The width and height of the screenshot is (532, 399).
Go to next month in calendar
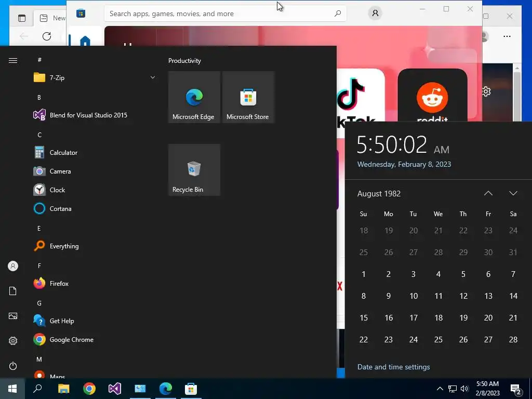point(513,193)
